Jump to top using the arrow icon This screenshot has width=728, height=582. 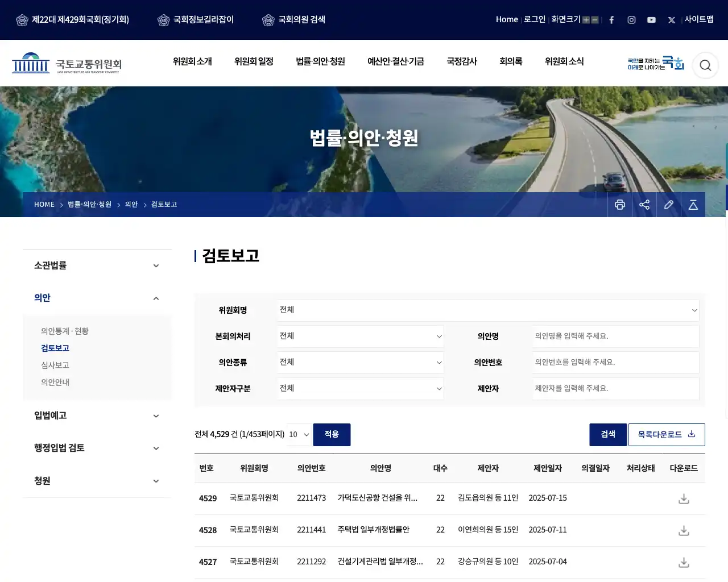[x=693, y=205]
